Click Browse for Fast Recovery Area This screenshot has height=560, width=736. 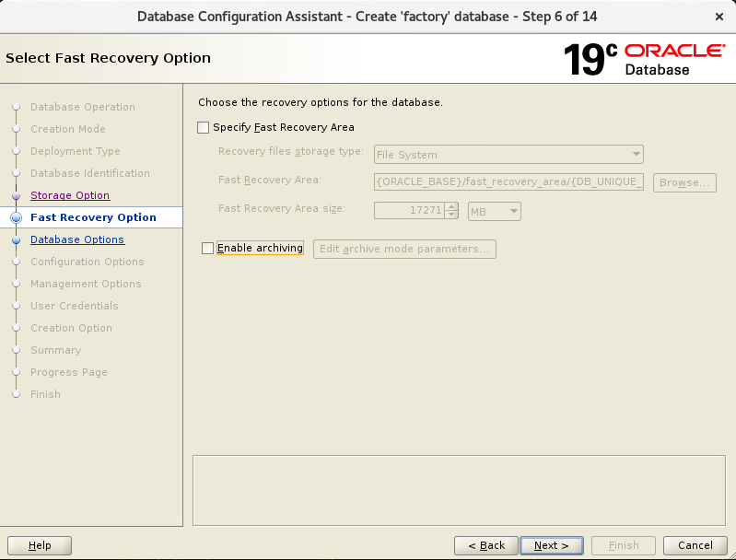coord(684,182)
